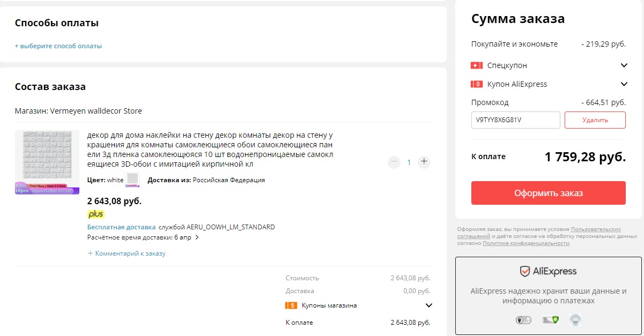644x336 pixels.
Task: Remove promo code with Удалить button
Action: (x=595, y=120)
